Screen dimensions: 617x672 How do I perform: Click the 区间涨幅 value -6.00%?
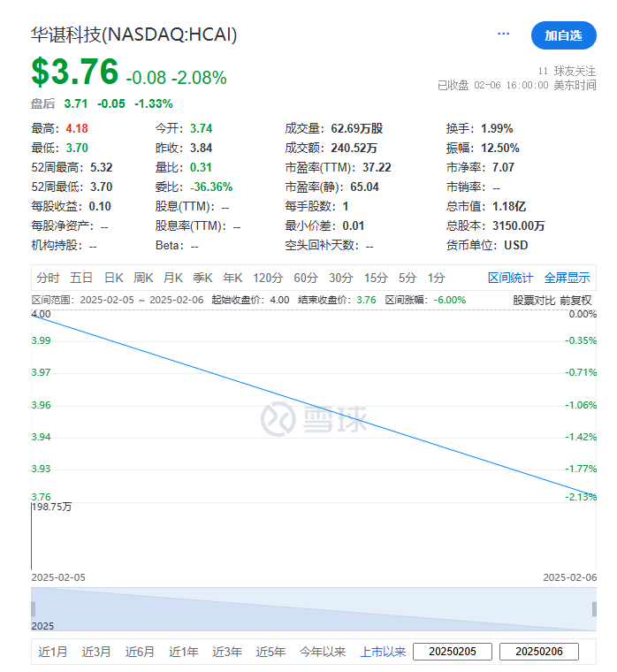[449, 300]
